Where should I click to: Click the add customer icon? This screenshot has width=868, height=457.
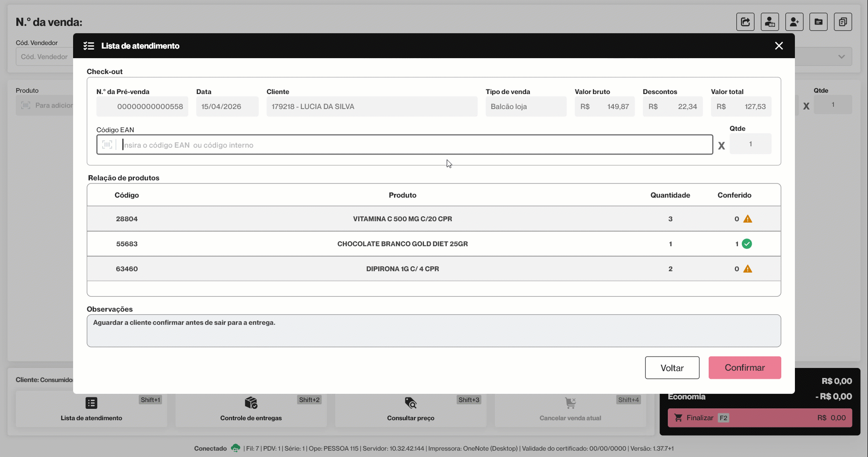pos(794,22)
